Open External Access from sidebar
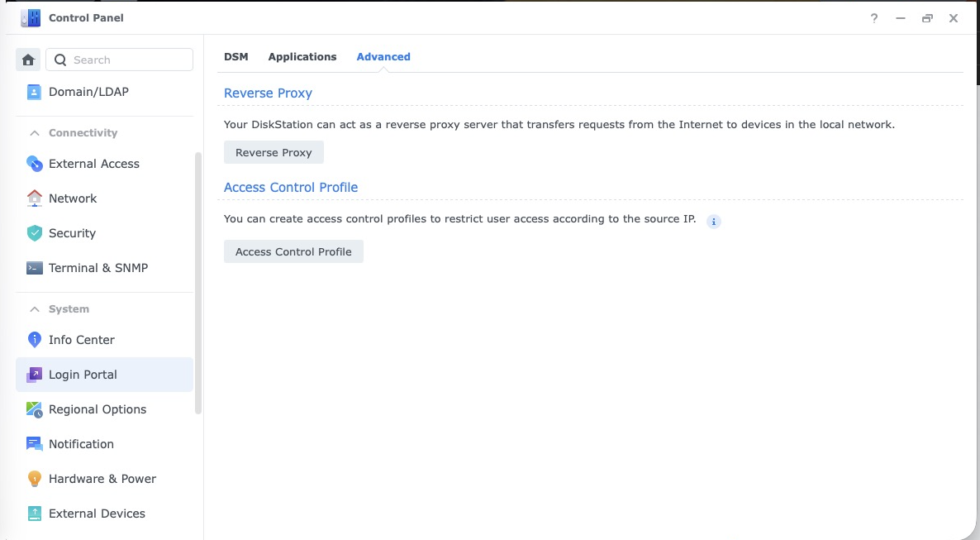 tap(93, 164)
